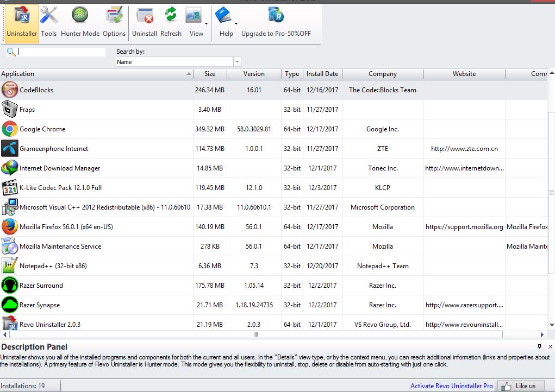Screen dimensions: 555x392
Task: Expand the View dropdown arrow
Action: point(206,24)
